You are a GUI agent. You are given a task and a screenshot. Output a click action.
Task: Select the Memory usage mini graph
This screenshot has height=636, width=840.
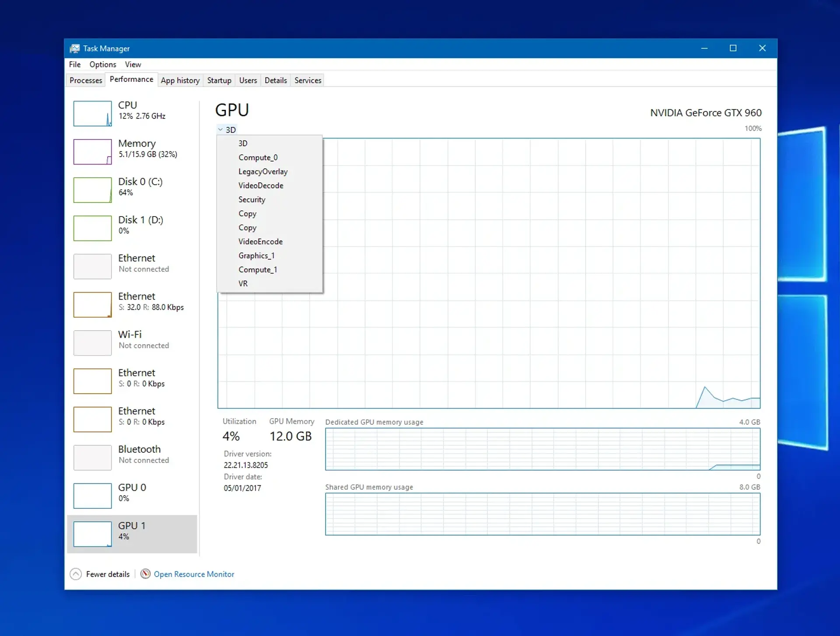click(x=92, y=152)
